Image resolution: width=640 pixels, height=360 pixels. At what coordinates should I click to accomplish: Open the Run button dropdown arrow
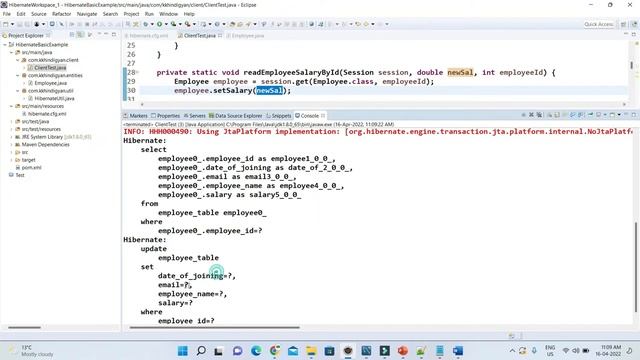tap(166, 24)
